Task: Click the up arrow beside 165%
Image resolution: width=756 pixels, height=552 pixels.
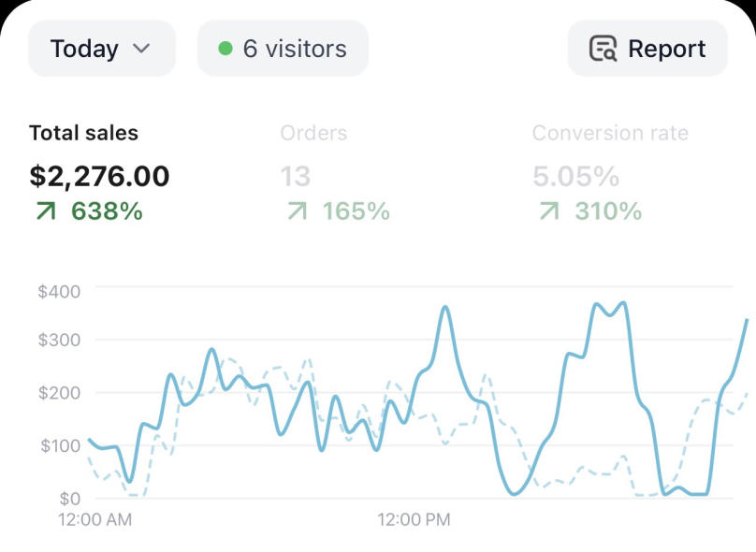Action: tap(298, 211)
